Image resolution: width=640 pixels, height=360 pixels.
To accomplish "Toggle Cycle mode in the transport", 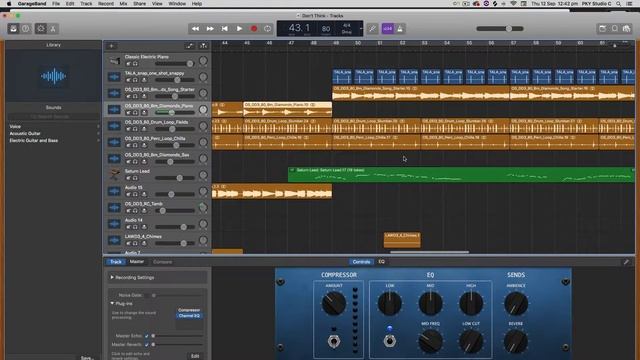I will [x=268, y=29].
